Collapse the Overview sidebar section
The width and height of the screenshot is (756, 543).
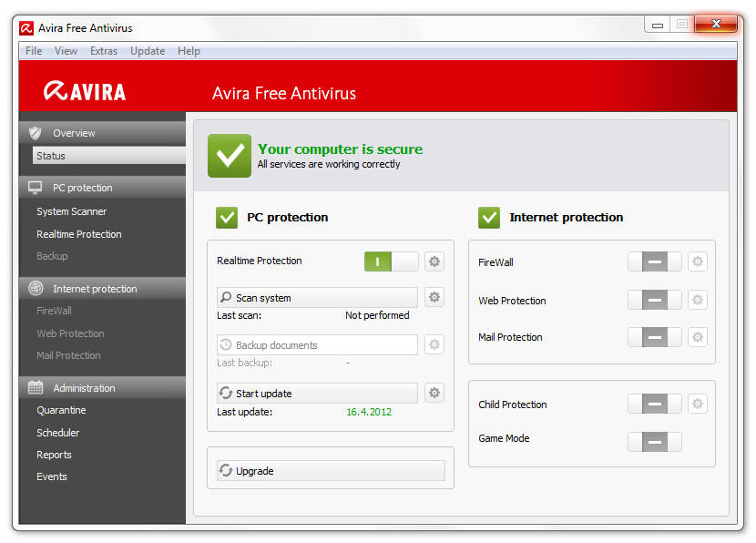pyautogui.click(x=102, y=133)
